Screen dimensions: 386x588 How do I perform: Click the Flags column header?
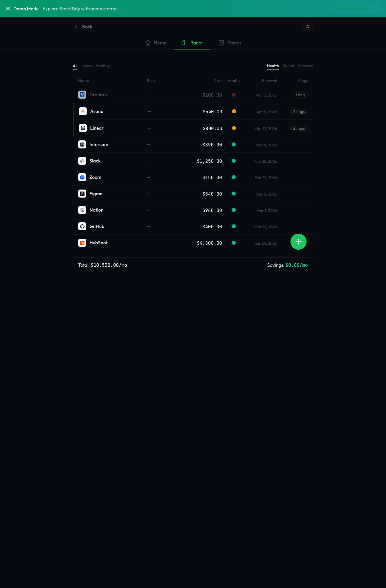303,81
